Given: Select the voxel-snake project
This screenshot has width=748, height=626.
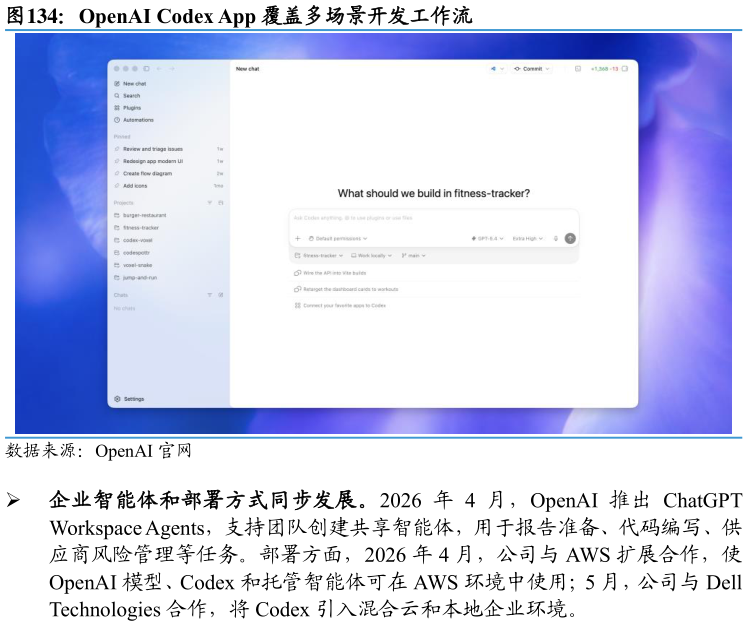Looking at the screenshot, I should coord(133,265).
